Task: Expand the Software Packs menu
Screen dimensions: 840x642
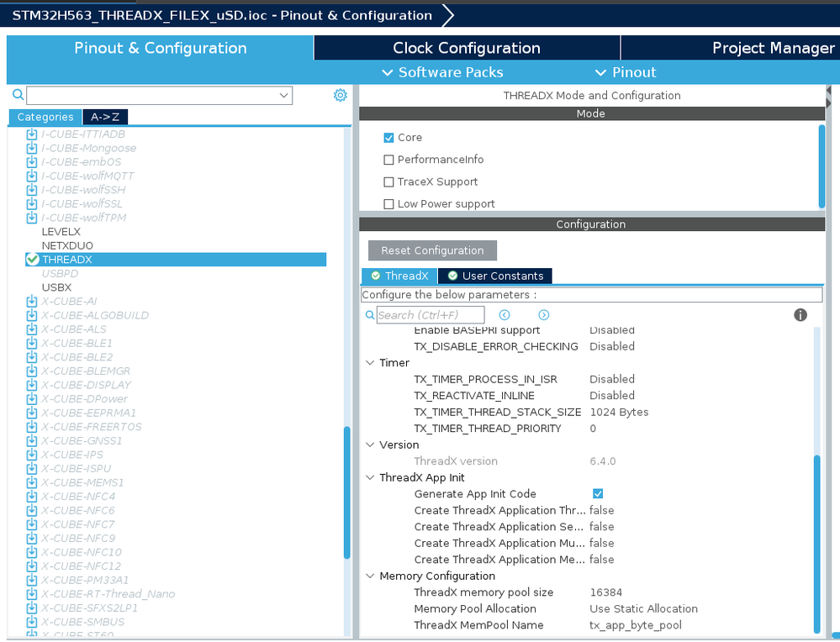Action: (442, 72)
